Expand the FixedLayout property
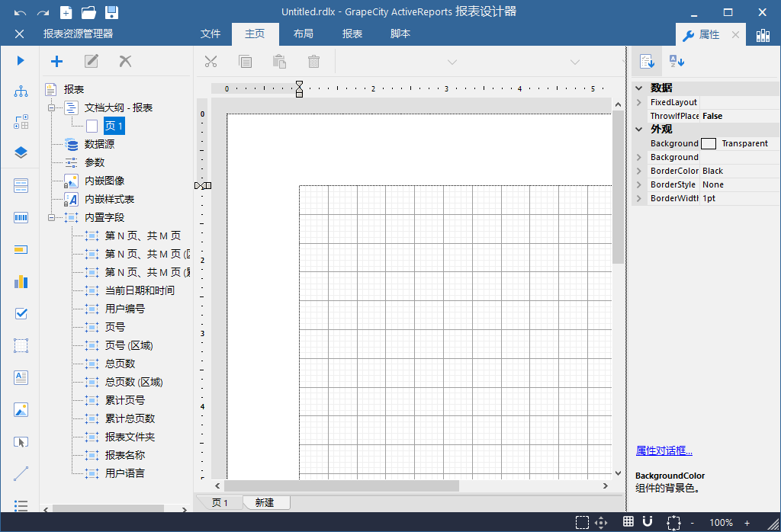 pyautogui.click(x=639, y=103)
